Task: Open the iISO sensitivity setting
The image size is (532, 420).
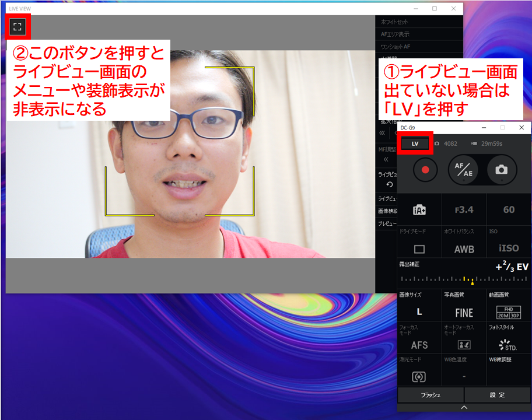Action: pyautogui.click(x=509, y=249)
